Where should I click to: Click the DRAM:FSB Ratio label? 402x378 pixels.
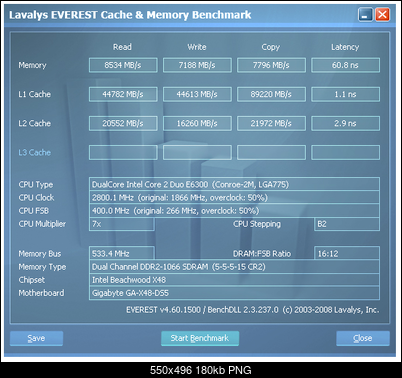[262, 254]
